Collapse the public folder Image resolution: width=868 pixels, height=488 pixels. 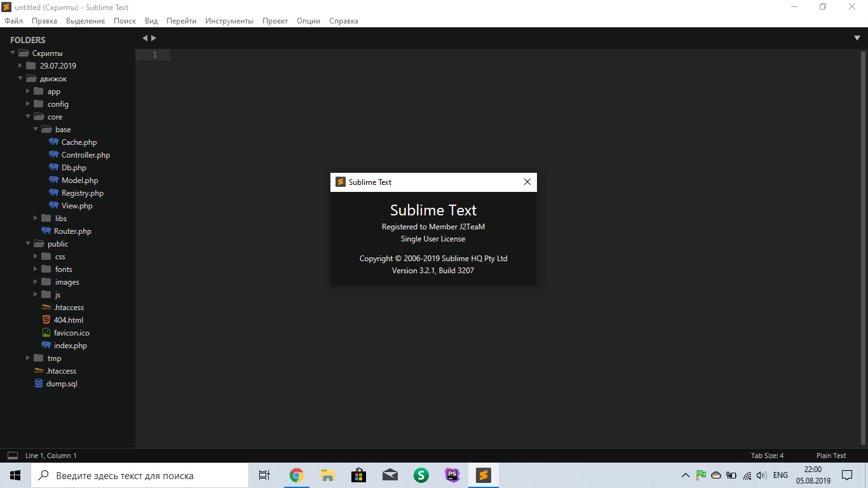(28, 244)
